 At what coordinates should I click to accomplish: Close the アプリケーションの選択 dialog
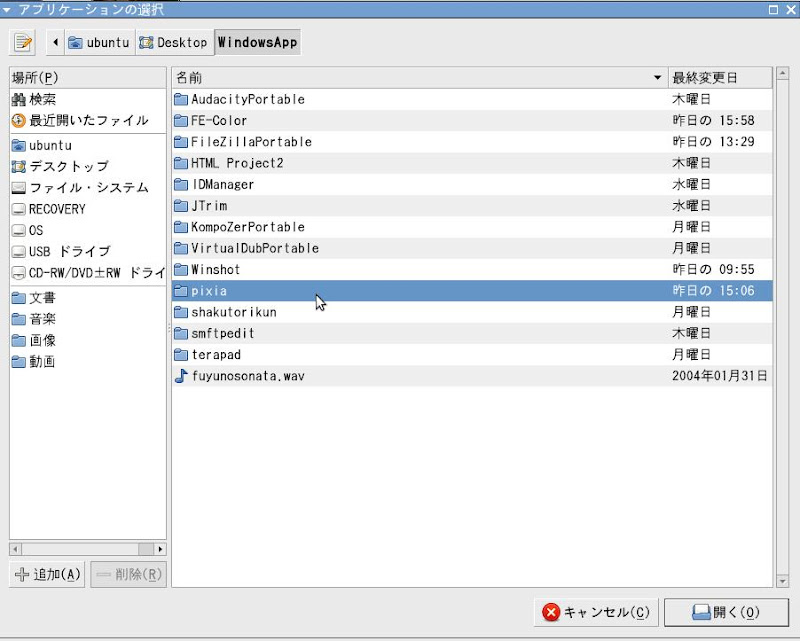click(791, 9)
